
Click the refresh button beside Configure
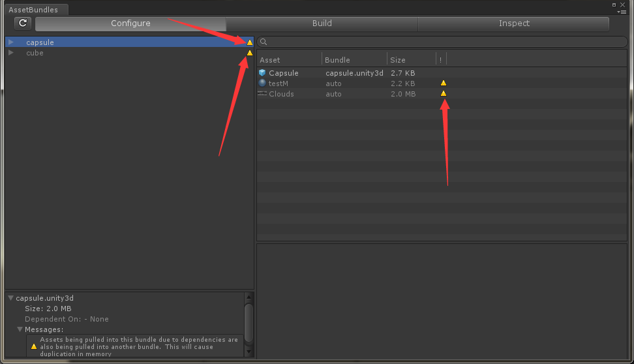click(23, 23)
